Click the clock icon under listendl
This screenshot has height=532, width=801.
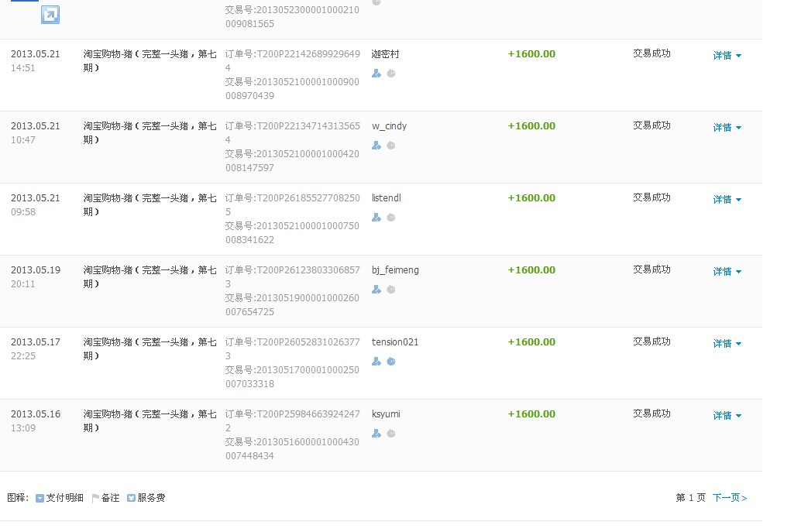(391, 218)
